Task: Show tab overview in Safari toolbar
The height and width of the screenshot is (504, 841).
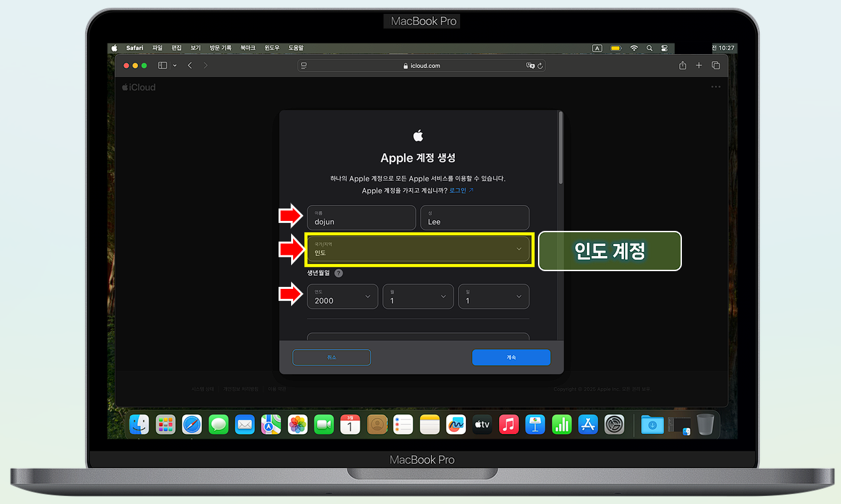Action: tap(716, 65)
